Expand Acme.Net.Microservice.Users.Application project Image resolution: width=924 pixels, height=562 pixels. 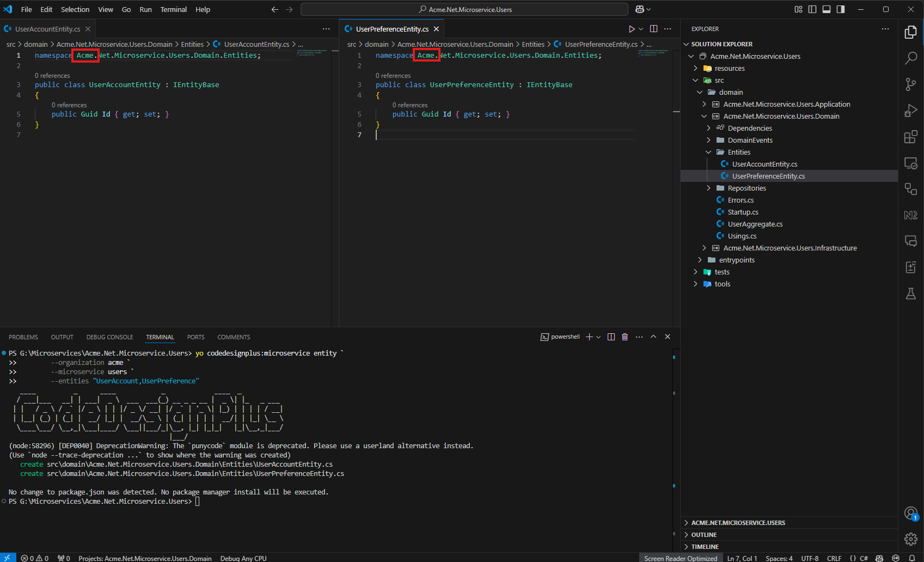704,104
